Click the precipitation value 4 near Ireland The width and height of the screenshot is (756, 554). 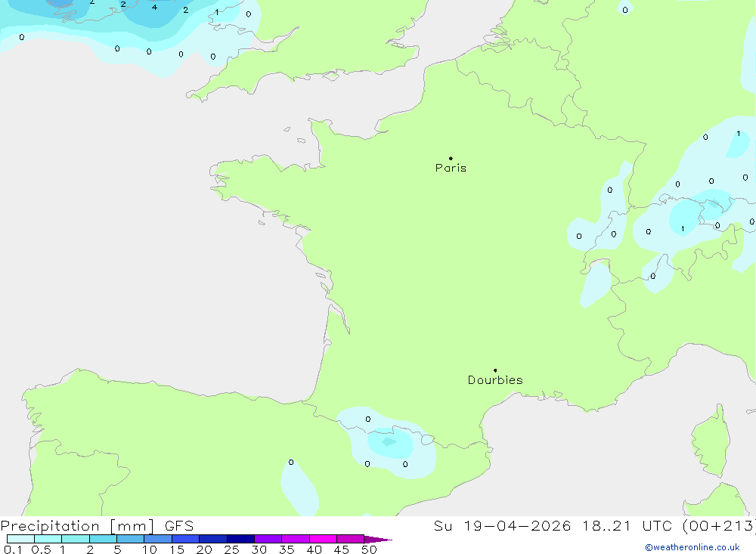(x=154, y=8)
